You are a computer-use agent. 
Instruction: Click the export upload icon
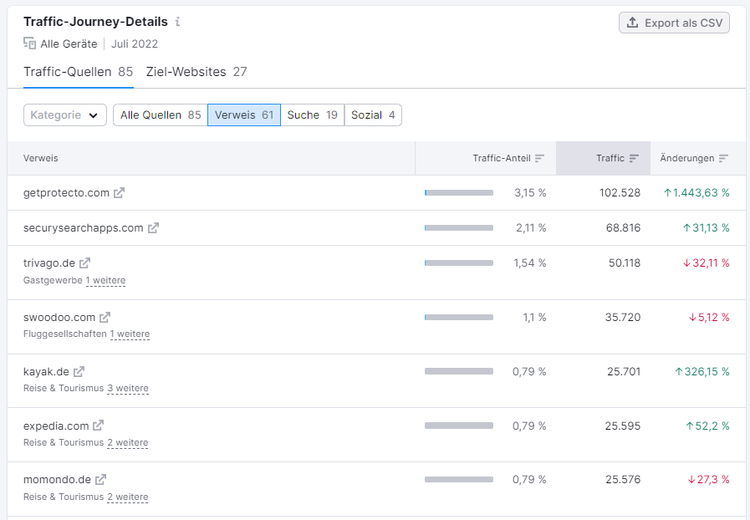[632, 22]
